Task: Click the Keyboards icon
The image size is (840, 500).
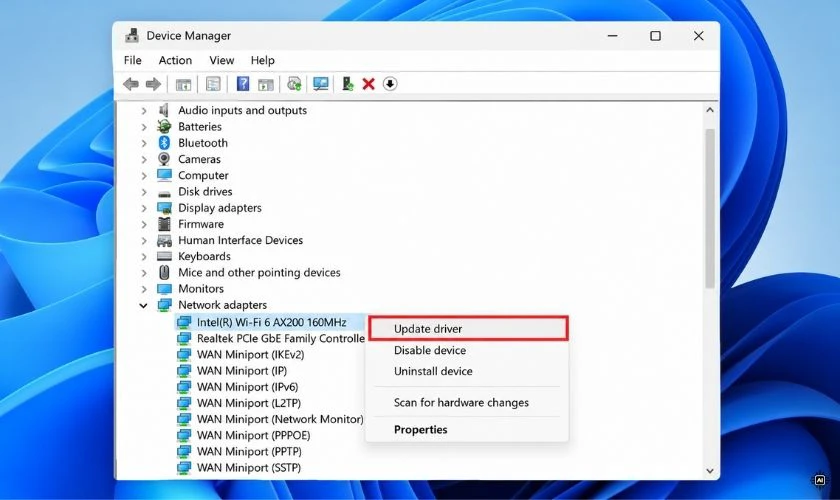Action: click(164, 256)
